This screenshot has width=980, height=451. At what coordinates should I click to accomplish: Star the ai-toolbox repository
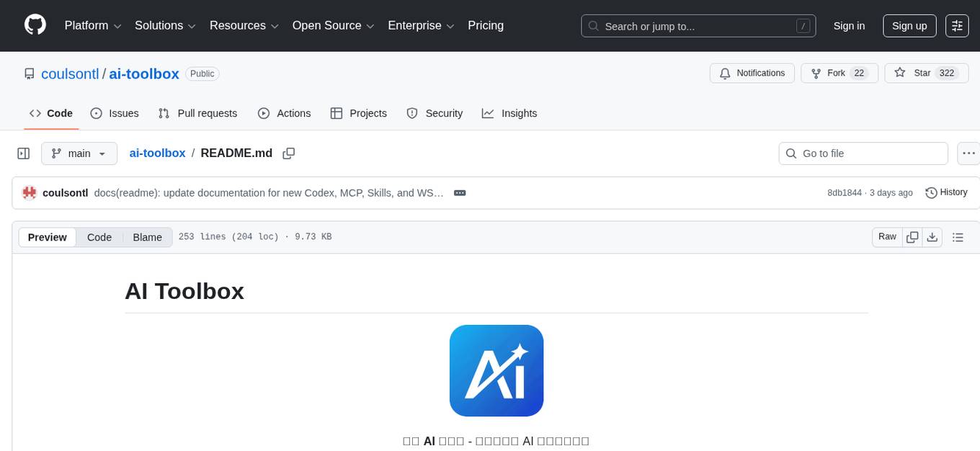[x=919, y=73]
